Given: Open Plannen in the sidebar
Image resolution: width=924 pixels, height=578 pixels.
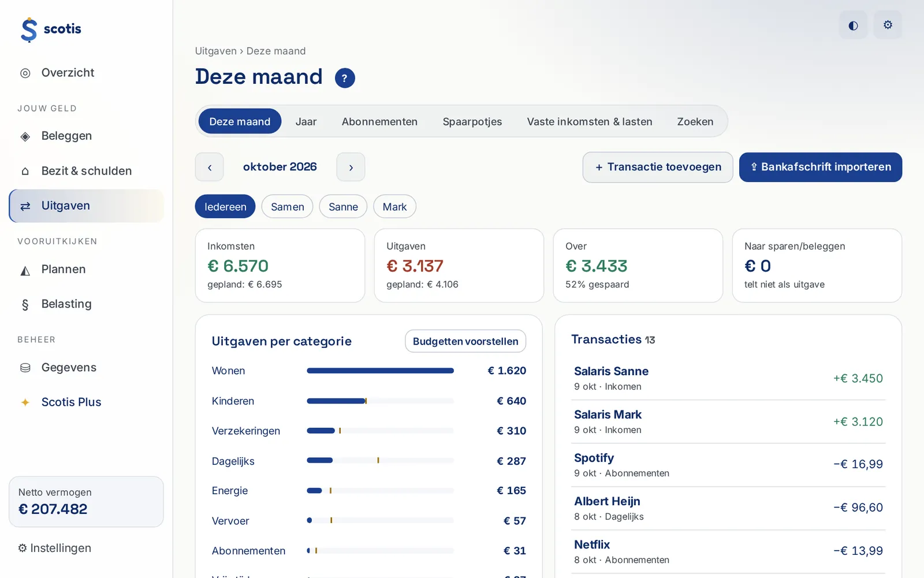Looking at the screenshot, I should (86, 269).
